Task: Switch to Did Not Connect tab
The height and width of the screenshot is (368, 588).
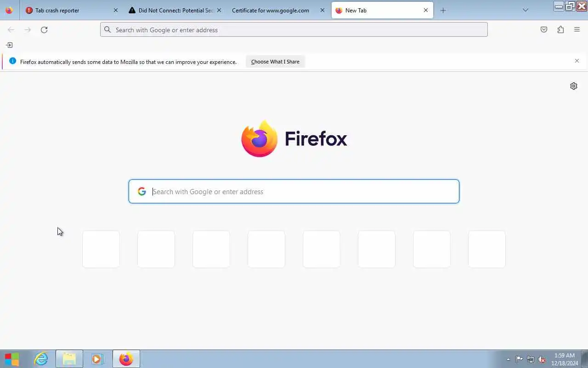Action: (x=175, y=10)
